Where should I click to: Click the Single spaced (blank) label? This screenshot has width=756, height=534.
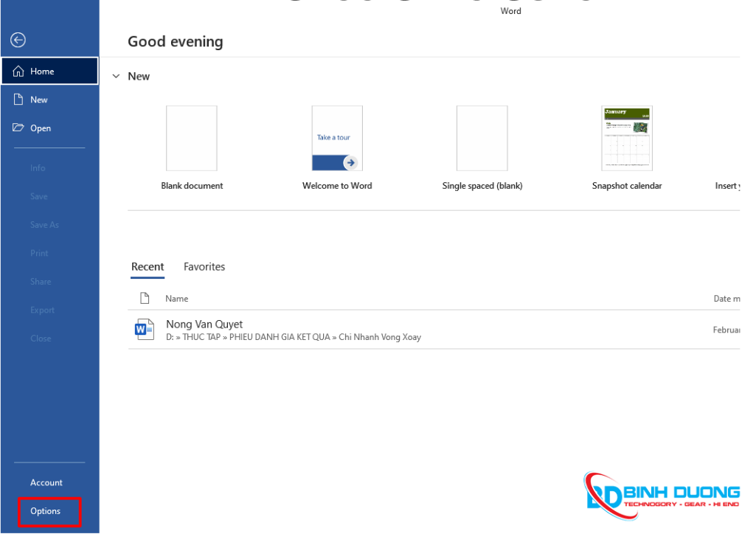point(482,186)
